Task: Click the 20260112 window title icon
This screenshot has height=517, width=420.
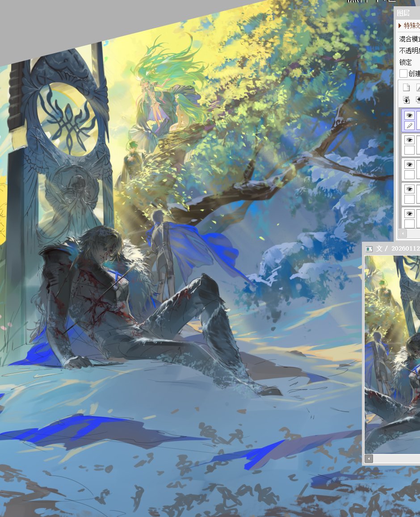Action: click(369, 249)
